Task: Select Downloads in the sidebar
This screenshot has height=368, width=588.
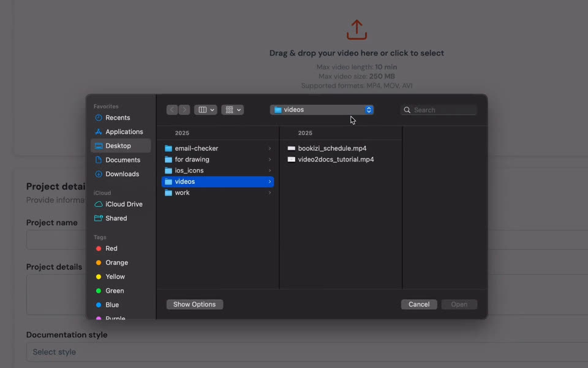Action: 121,174
